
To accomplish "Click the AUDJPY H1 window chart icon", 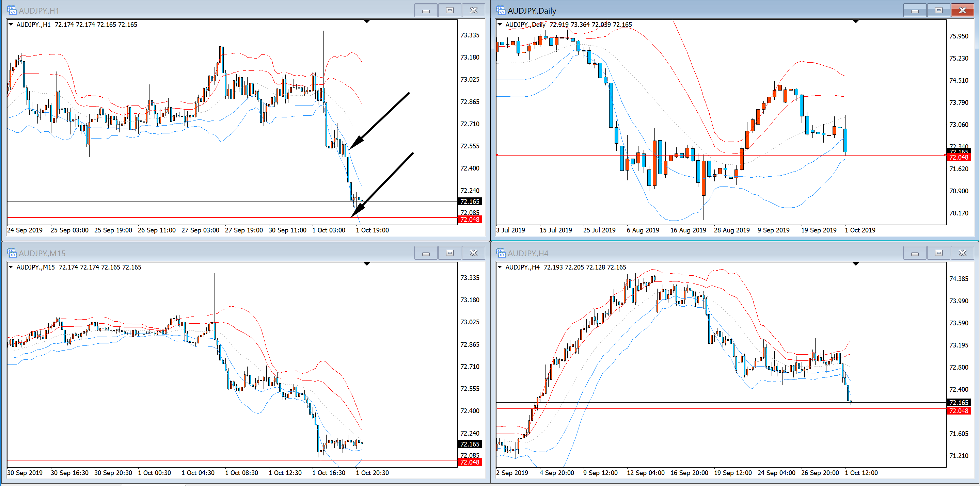I will point(12,10).
